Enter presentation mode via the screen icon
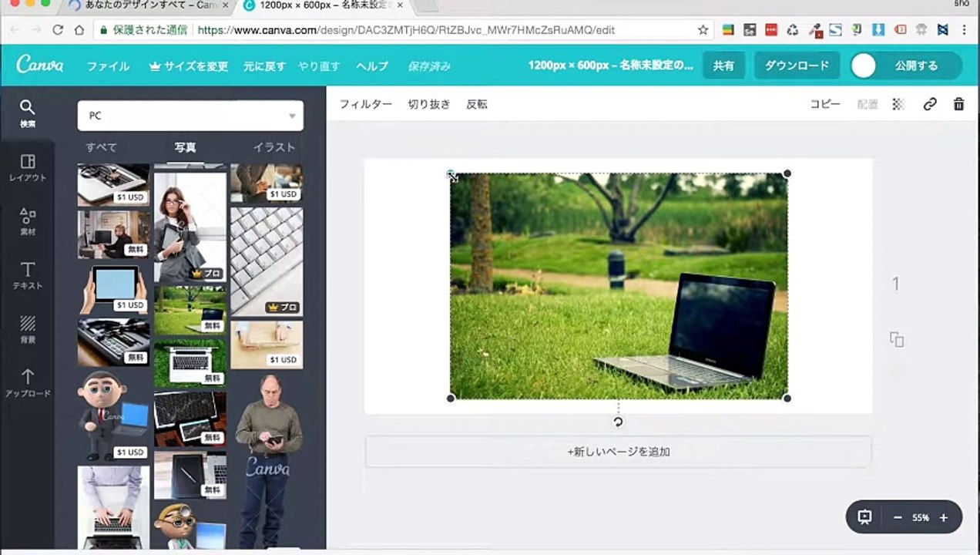Screen dimensions: 980x555 pos(864,517)
